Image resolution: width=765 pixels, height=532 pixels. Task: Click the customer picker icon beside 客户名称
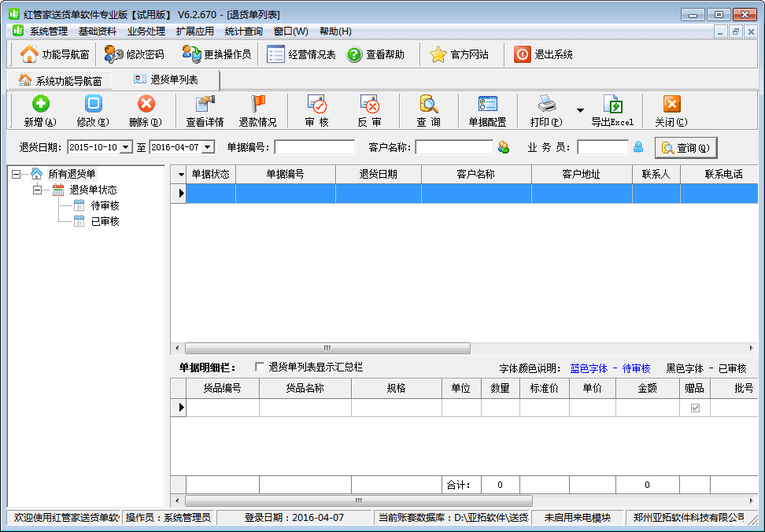pos(504,147)
